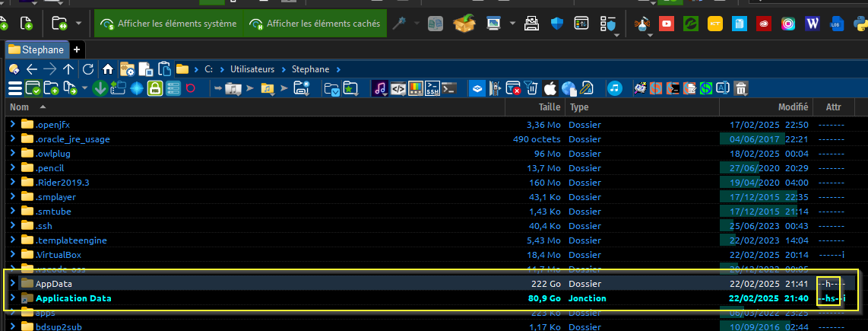Sort by the Taille column header
The height and width of the screenshot is (331, 868).
(x=549, y=108)
